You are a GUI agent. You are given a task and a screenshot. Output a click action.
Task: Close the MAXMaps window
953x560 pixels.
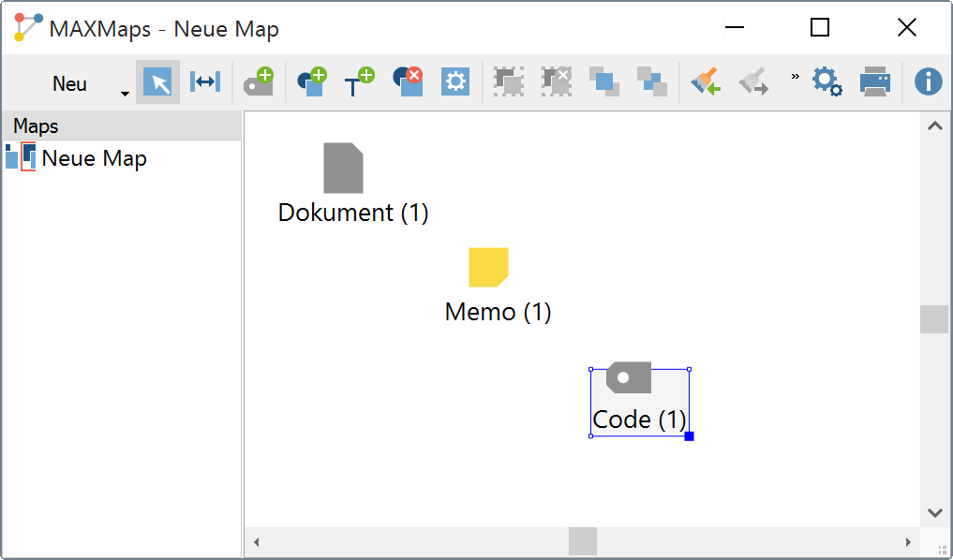[x=907, y=27]
